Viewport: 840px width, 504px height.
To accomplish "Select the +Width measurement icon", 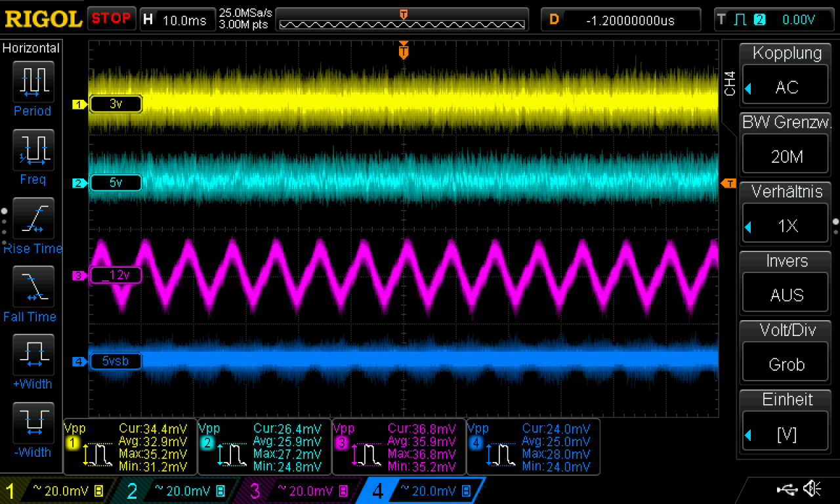I will [33, 354].
